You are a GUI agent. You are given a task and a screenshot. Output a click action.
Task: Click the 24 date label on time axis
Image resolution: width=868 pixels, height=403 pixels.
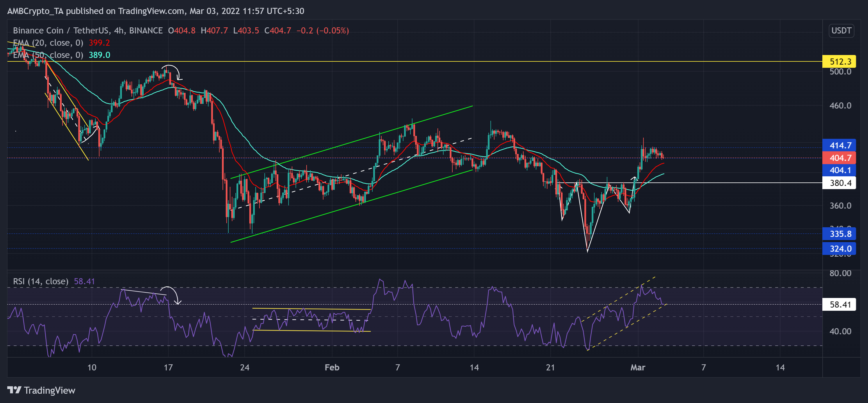pos(245,367)
